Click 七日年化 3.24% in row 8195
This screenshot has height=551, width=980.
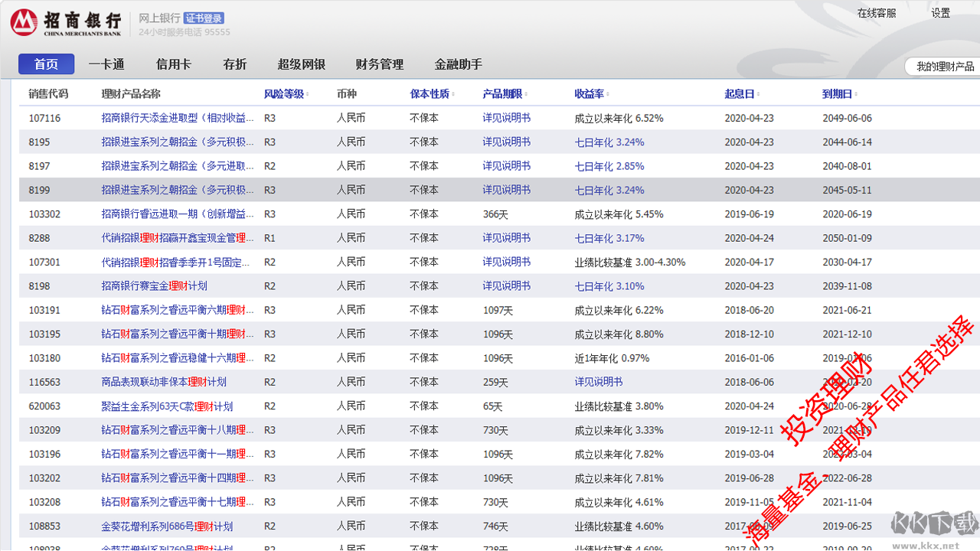pos(609,142)
